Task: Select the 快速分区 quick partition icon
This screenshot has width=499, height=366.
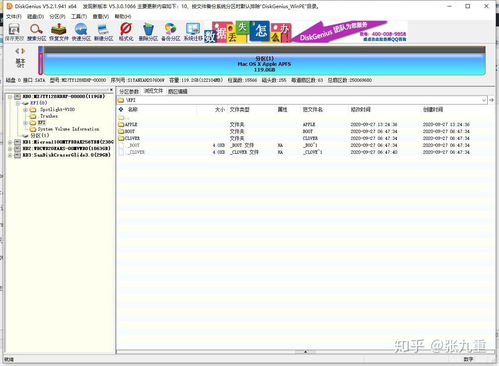Action: click(x=81, y=32)
